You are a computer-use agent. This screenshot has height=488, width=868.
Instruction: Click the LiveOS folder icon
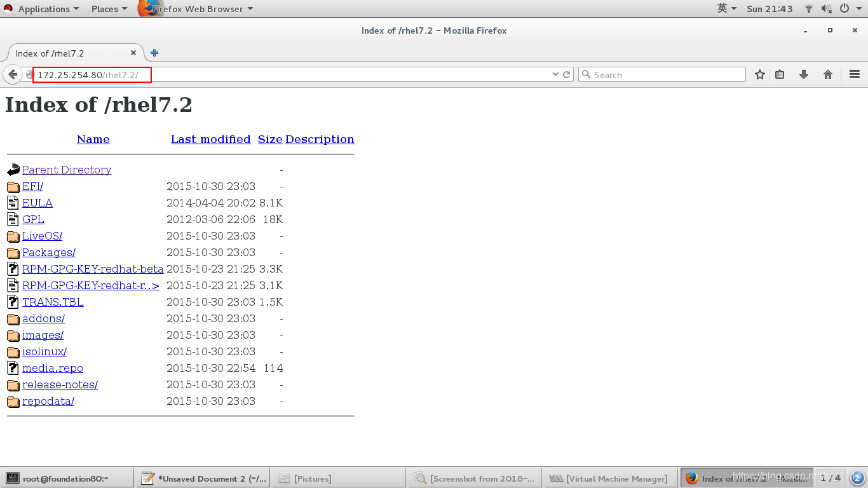pos(13,236)
